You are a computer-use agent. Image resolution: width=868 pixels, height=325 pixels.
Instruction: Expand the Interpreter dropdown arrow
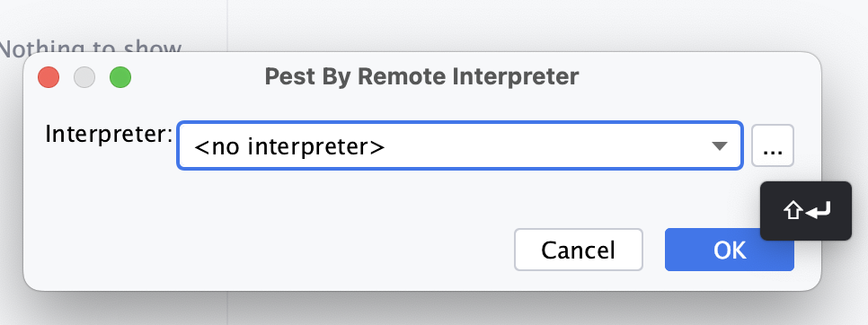[719, 146]
